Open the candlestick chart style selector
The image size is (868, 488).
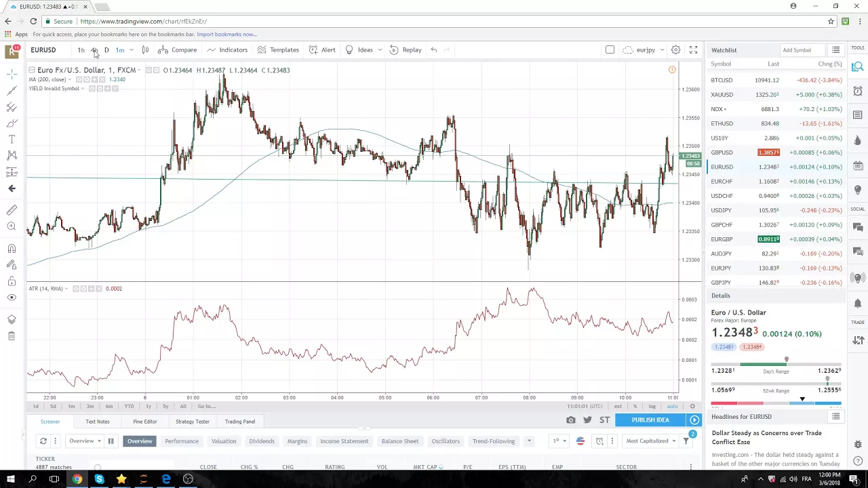pos(145,49)
